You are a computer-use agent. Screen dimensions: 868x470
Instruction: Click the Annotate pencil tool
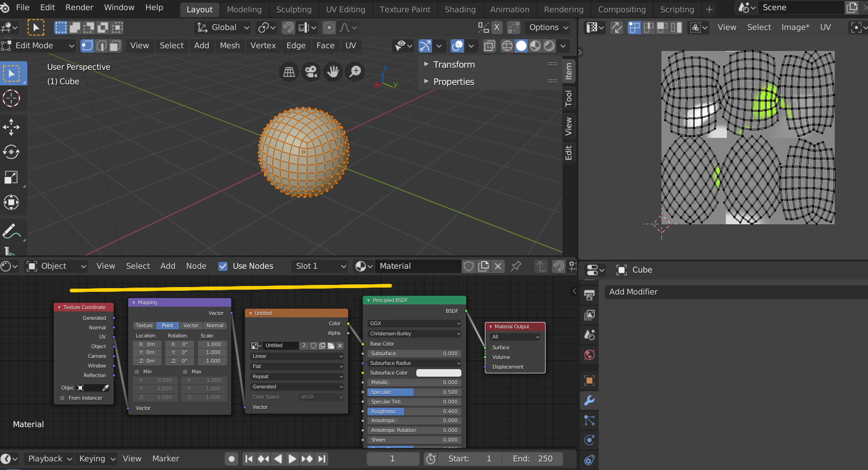coord(11,231)
